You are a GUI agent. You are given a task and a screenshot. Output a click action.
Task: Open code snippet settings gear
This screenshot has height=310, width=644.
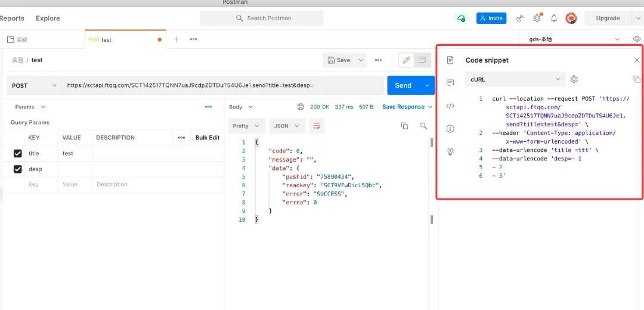(574, 79)
